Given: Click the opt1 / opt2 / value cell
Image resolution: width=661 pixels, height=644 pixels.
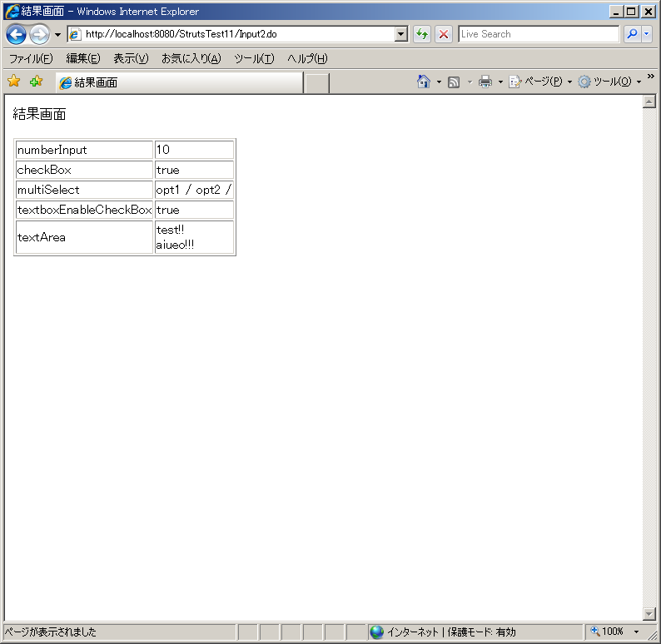Looking at the screenshot, I should (194, 190).
